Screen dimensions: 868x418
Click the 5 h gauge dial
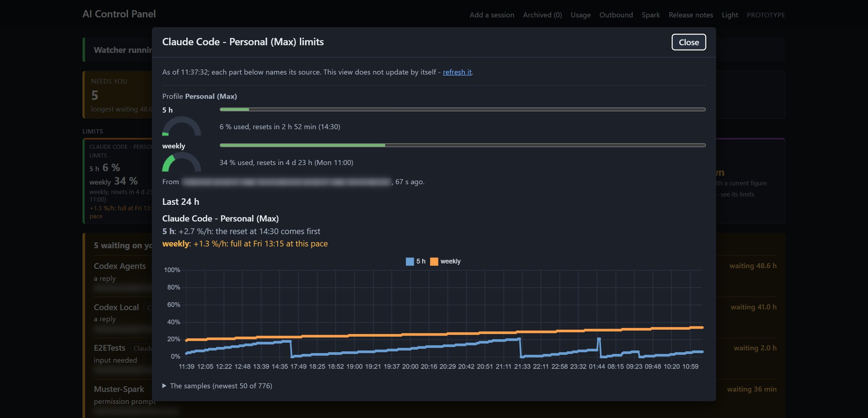(182, 126)
